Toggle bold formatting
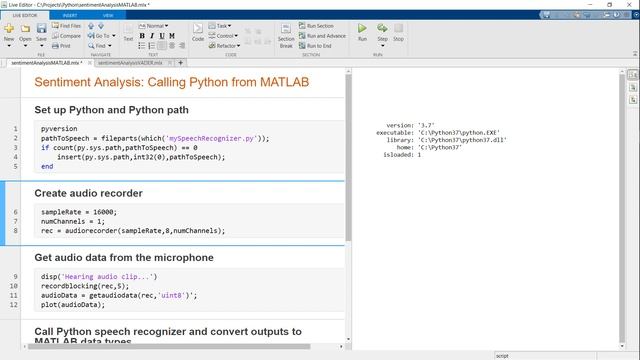Viewport: 640px width, 360px height. 142,36
